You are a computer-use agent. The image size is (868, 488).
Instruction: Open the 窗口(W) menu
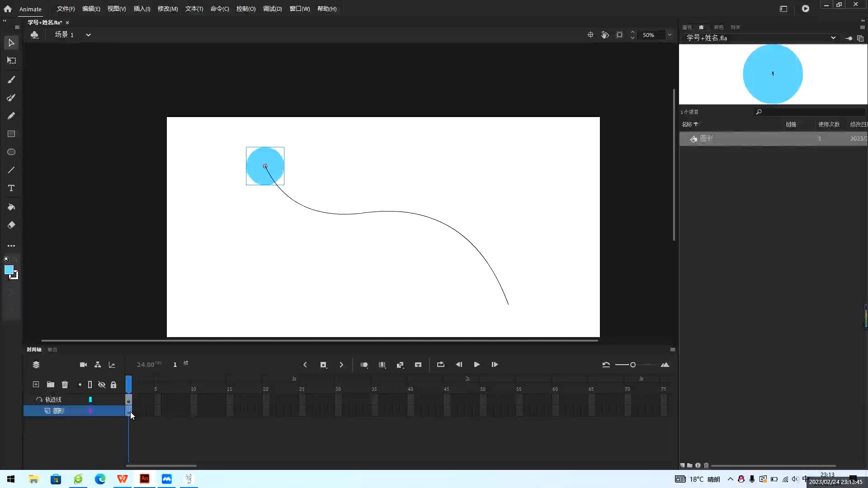(300, 9)
